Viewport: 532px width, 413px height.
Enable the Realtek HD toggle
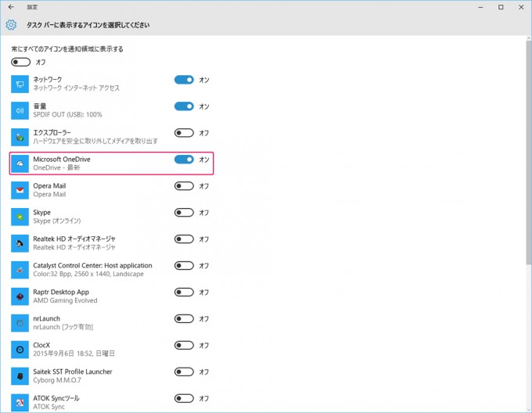[184, 239]
